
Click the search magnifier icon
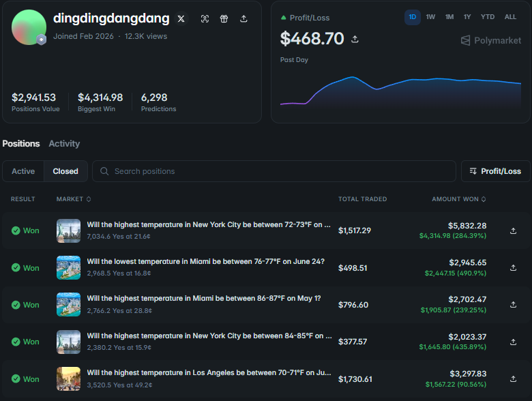[x=104, y=171]
